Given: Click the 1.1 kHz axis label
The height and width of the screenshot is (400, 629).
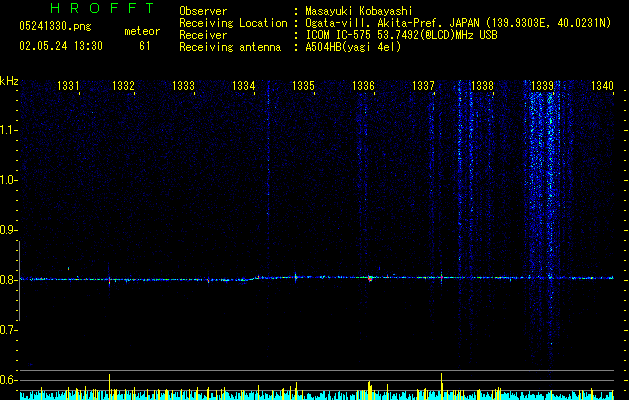Looking at the screenshot, I should pos(9,130).
